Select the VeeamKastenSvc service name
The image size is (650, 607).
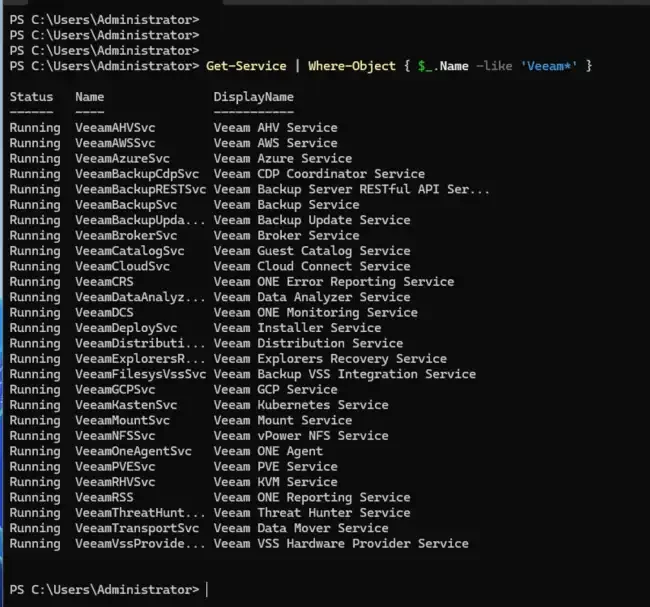(x=126, y=405)
